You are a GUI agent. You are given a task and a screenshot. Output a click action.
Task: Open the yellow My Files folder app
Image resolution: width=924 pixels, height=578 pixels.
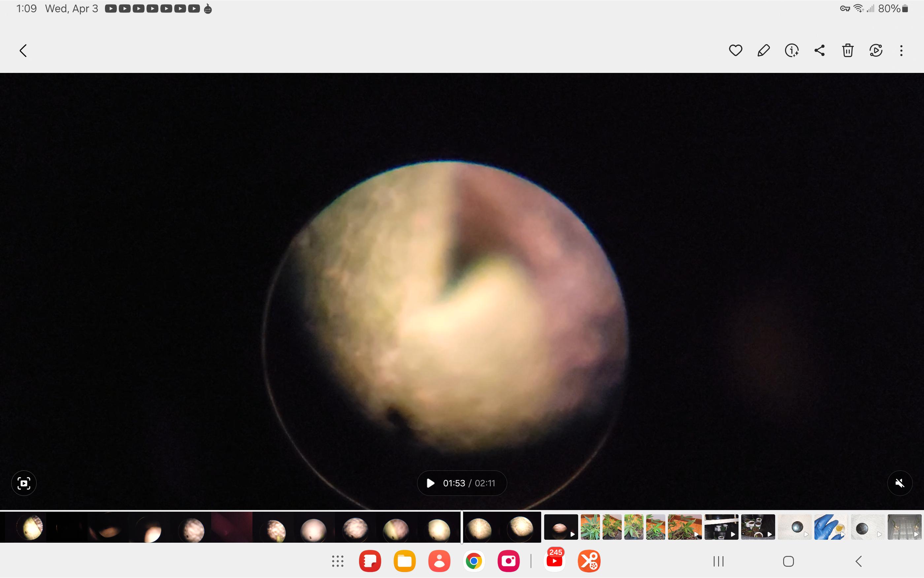click(x=405, y=561)
